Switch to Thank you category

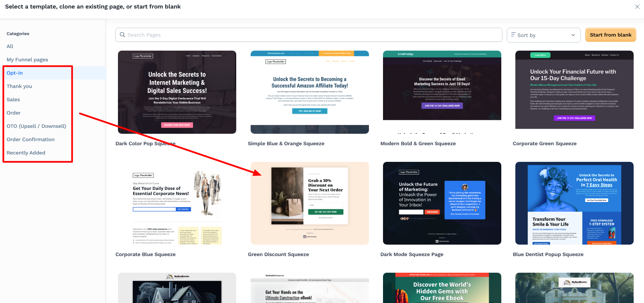pyautogui.click(x=19, y=86)
